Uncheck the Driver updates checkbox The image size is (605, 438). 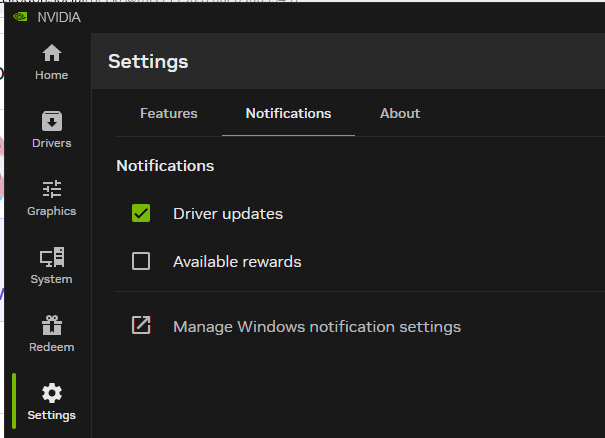click(x=141, y=213)
